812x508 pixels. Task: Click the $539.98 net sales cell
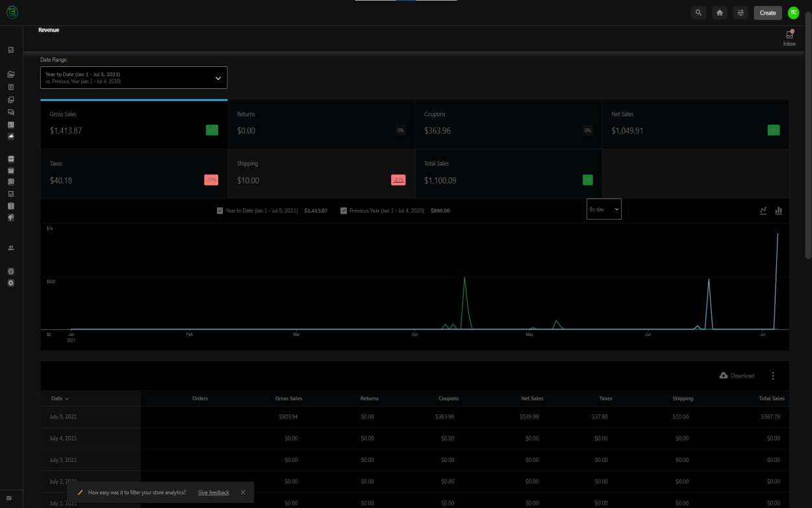[529, 416]
